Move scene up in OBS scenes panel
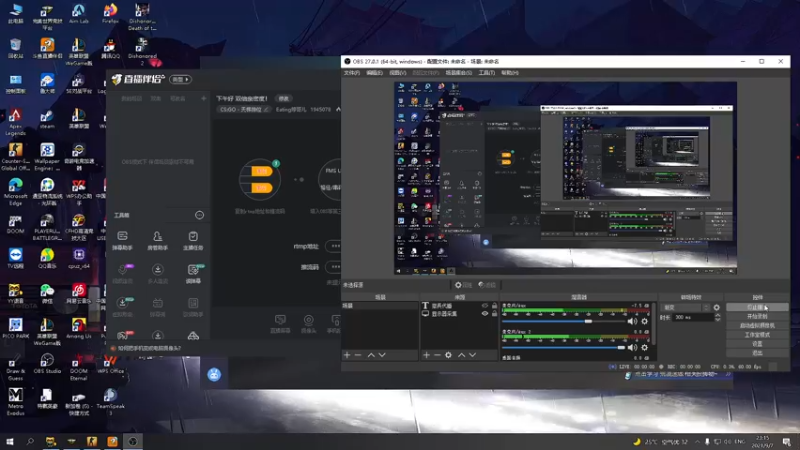Viewport: 800px width, 450px height. tap(371, 355)
